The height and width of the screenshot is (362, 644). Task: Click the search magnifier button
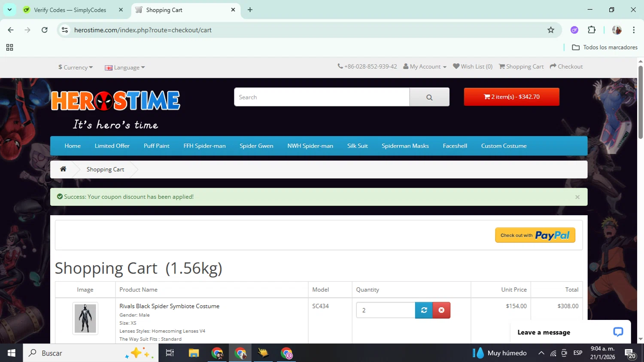(x=429, y=97)
